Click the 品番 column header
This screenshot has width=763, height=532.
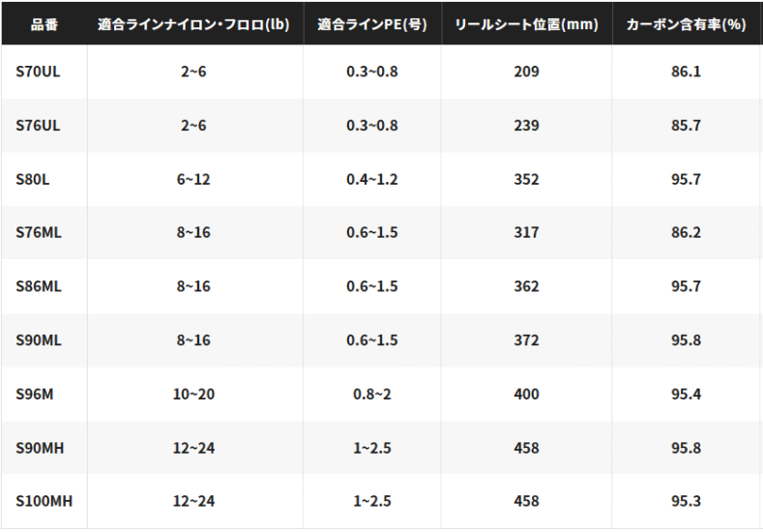pos(44,24)
